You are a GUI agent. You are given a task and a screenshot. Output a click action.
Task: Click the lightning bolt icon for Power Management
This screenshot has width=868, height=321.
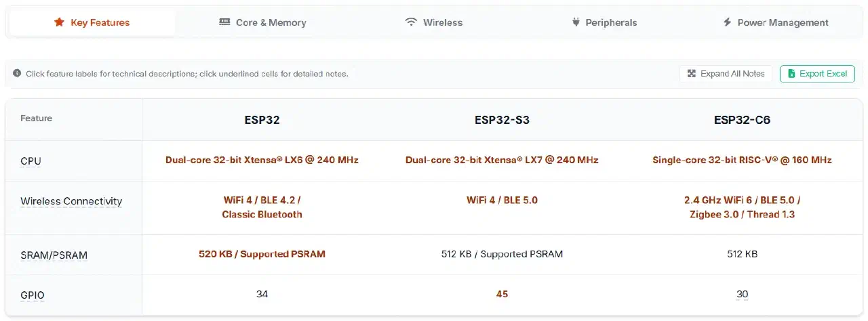728,22
